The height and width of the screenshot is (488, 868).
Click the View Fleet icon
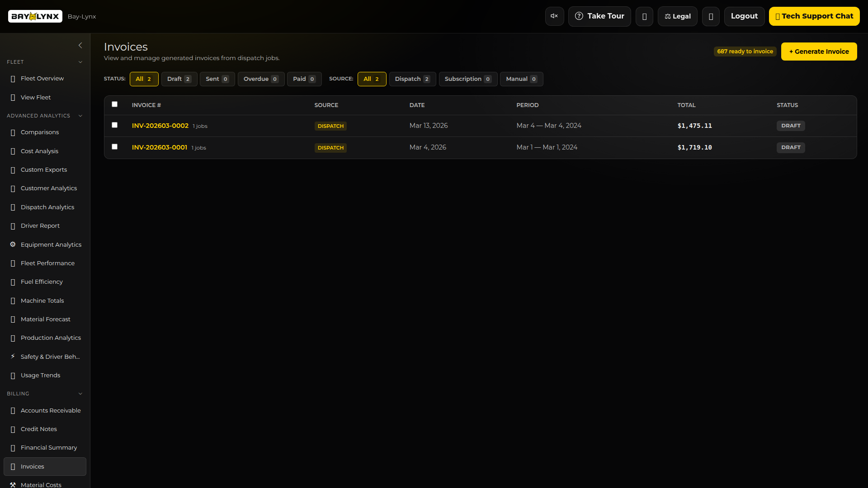point(13,98)
